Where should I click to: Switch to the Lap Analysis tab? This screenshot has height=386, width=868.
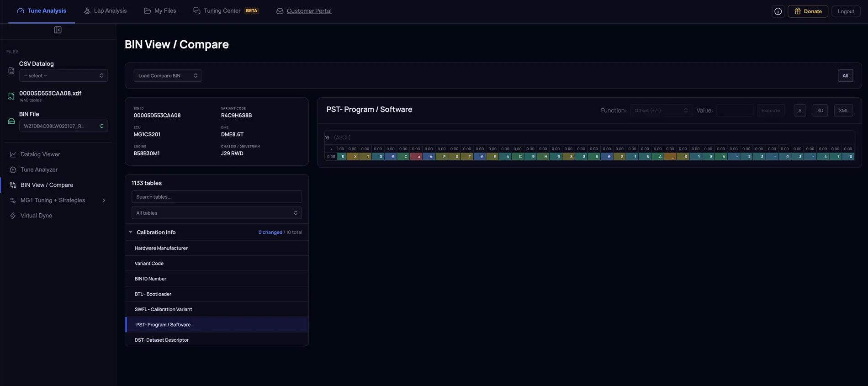pyautogui.click(x=105, y=11)
